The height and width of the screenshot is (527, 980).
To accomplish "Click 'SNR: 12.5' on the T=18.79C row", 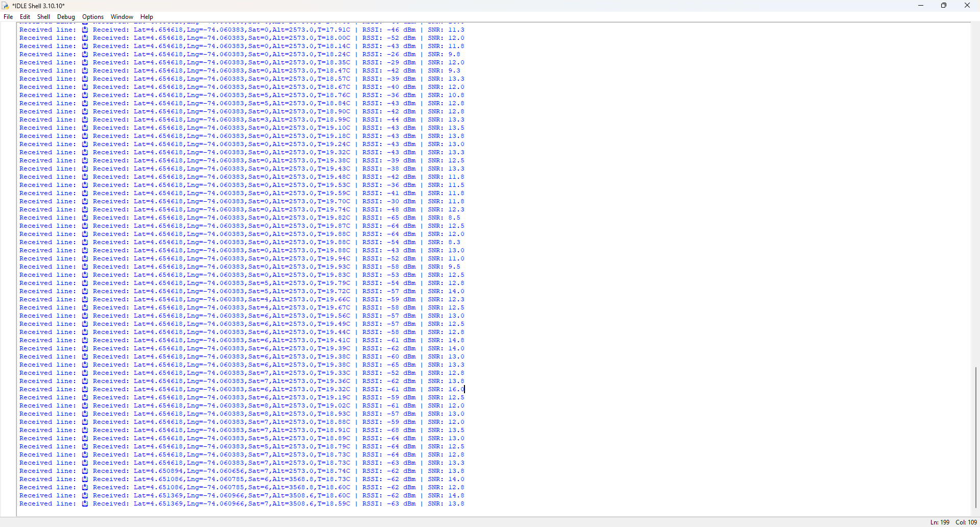I will point(446,446).
